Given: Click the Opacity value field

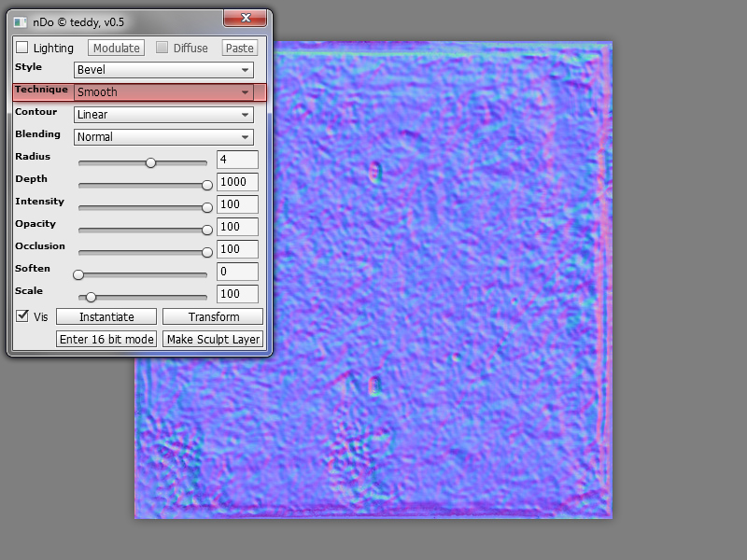Looking at the screenshot, I should [x=237, y=227].
